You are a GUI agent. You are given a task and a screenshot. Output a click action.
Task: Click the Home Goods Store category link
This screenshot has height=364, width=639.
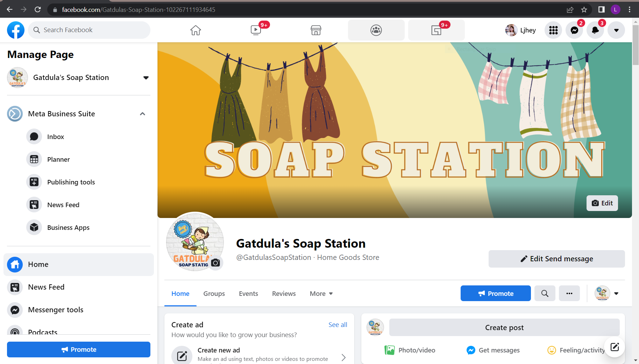tap(348, 257)
